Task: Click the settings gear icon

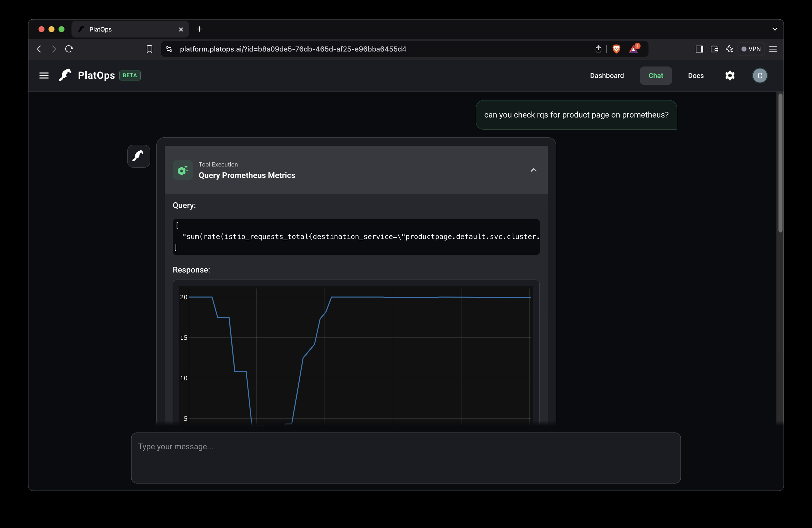Action: pyautogui.click(x=730, y=76)
